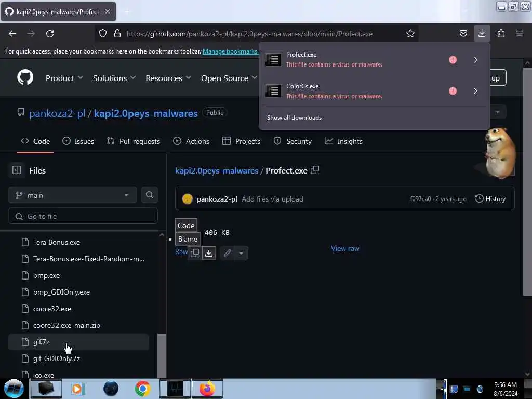Viewport: 532px width, 399px height.
Task: Open the Raw file link
Action: tap(181, 251)
